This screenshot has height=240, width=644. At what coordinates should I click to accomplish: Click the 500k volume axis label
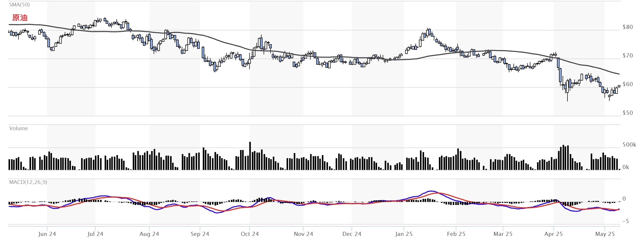coord(629,145)
